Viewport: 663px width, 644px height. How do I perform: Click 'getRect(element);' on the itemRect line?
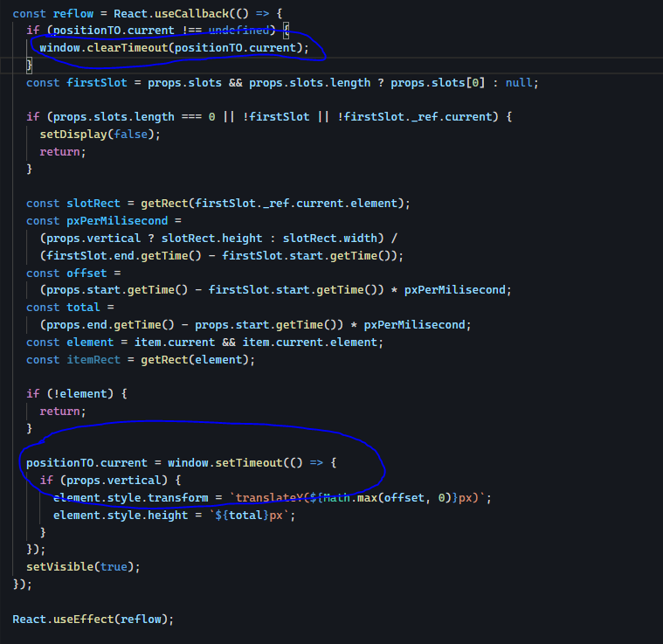point(198,360)
